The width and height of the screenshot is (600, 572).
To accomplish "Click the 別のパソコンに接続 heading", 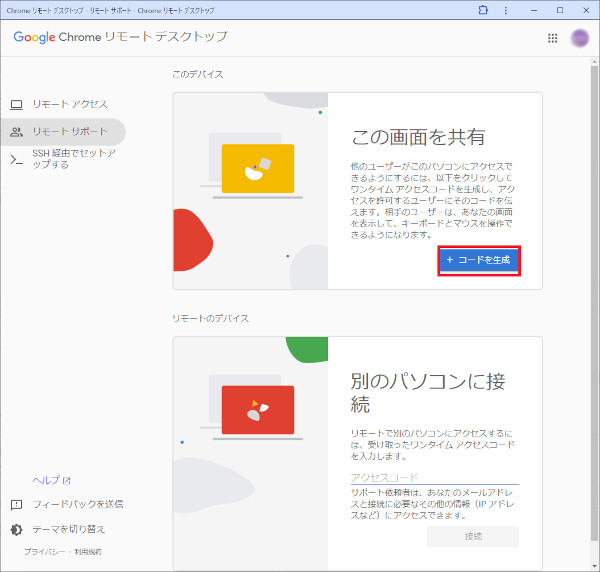I will click(428, 393).
